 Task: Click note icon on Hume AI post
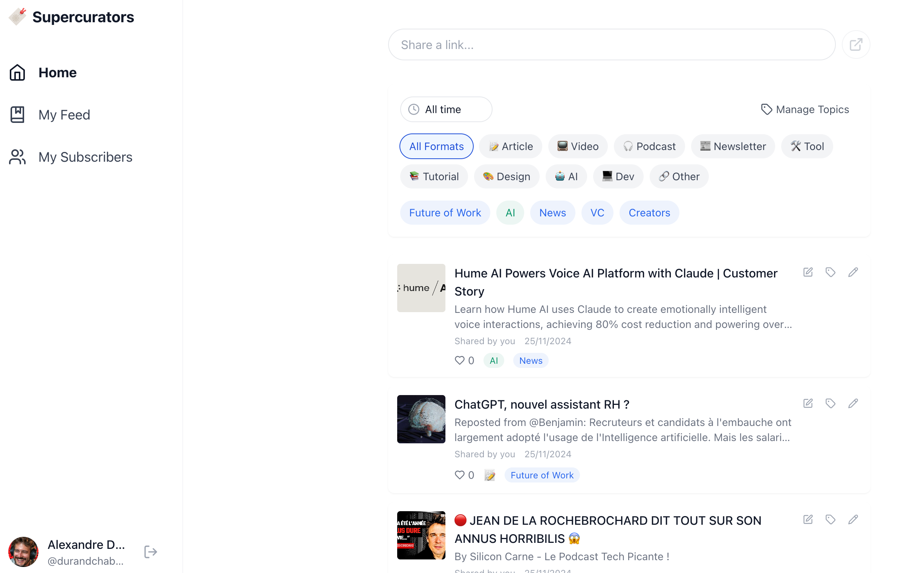pyautogui.click(x=808, y=272)
